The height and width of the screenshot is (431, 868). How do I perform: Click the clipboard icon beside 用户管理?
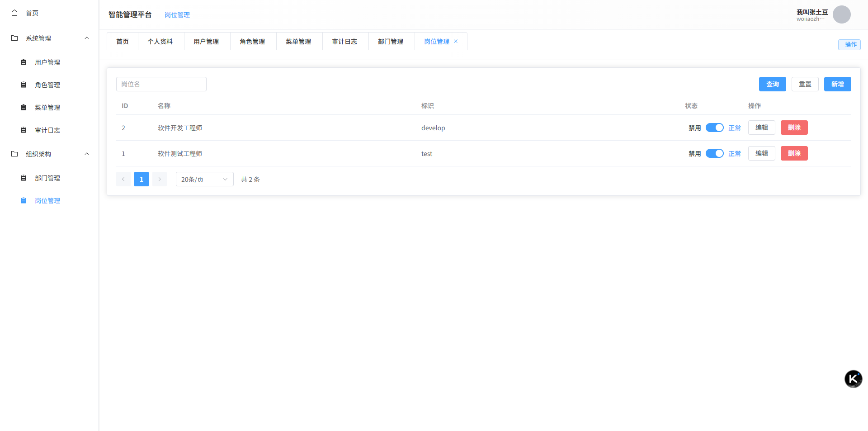(x=24, y=62)
